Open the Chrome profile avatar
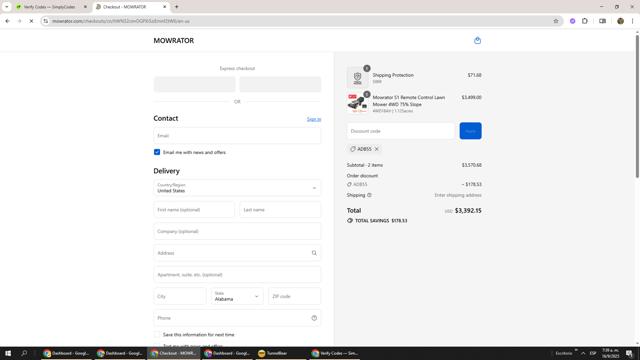Viewport: 640px width, 360px height. point(620,21)
